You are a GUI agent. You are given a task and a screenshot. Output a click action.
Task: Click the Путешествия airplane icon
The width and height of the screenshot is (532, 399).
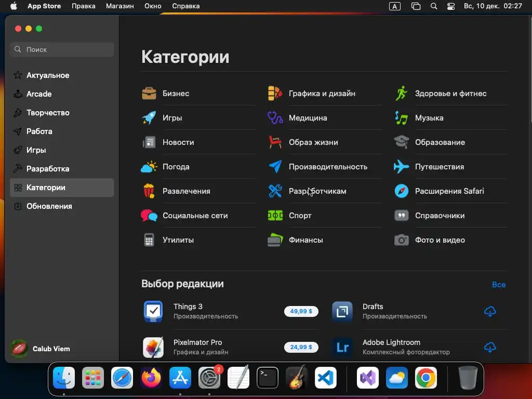coord(402,167)
